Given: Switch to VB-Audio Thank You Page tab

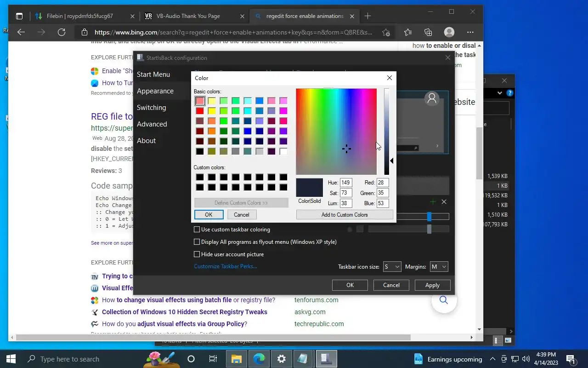Looking at the screenshot, I should coord(195,16).
